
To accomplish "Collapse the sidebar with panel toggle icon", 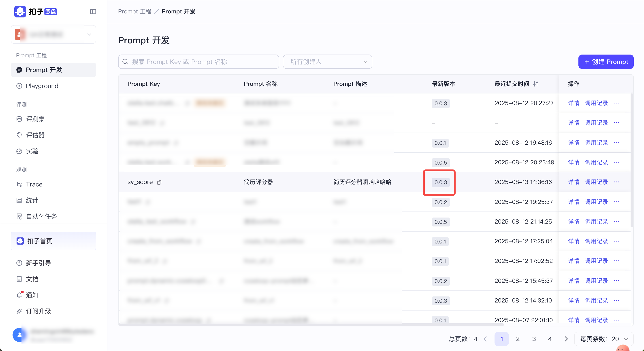I will click(x=93, y=11).
